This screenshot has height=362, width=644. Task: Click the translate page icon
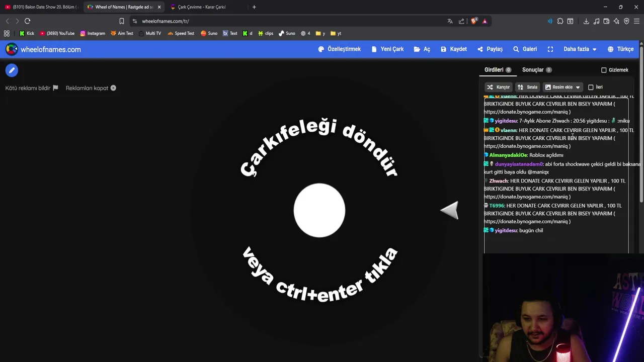(450, 21)
